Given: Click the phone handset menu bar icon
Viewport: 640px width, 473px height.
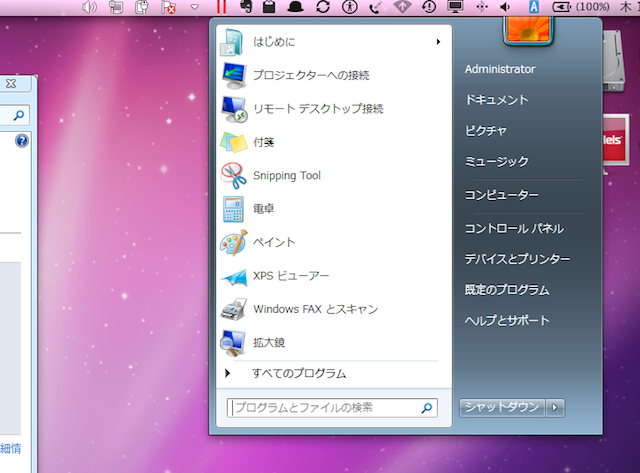Looking at the screenshot, I should 376,7.
